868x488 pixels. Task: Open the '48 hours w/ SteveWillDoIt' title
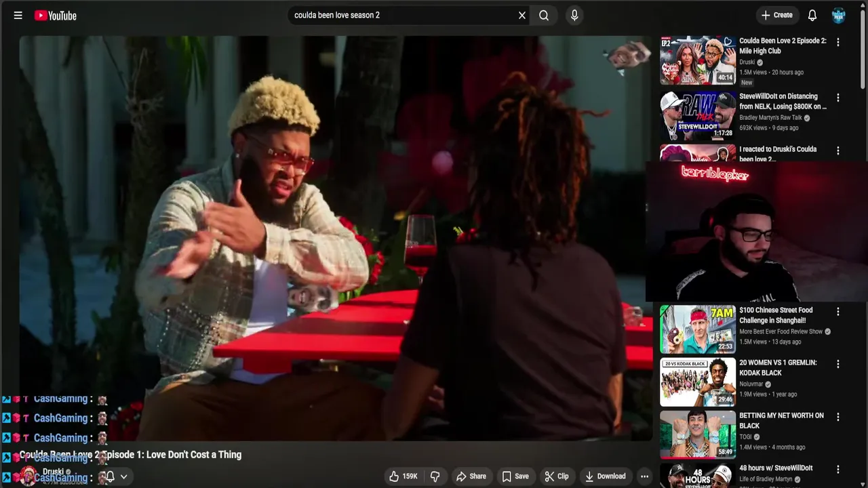coord(776,468)
